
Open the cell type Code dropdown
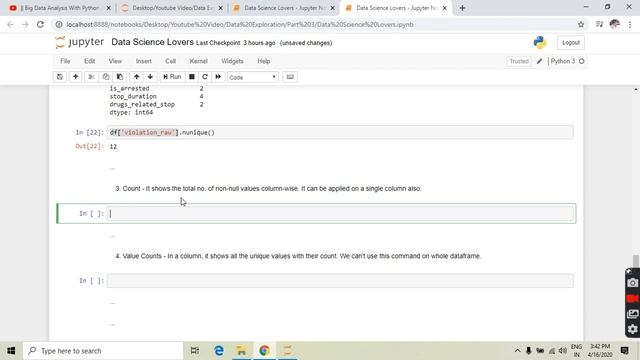(253, 77)
